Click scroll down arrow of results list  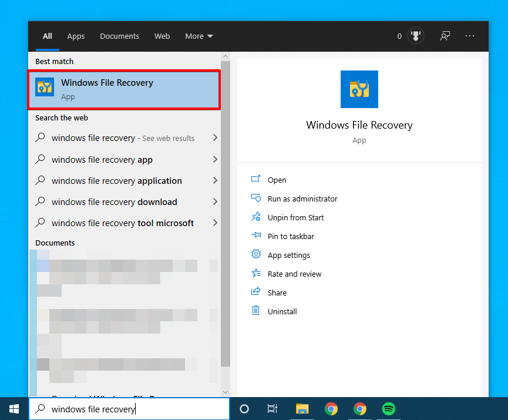click(x=226, y=392)
